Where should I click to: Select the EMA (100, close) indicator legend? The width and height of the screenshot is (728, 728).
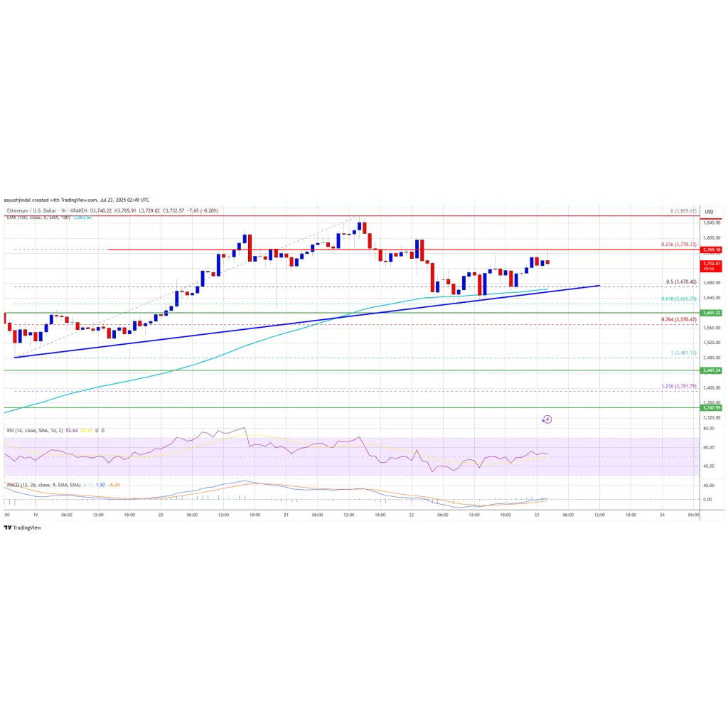point(38,218)
